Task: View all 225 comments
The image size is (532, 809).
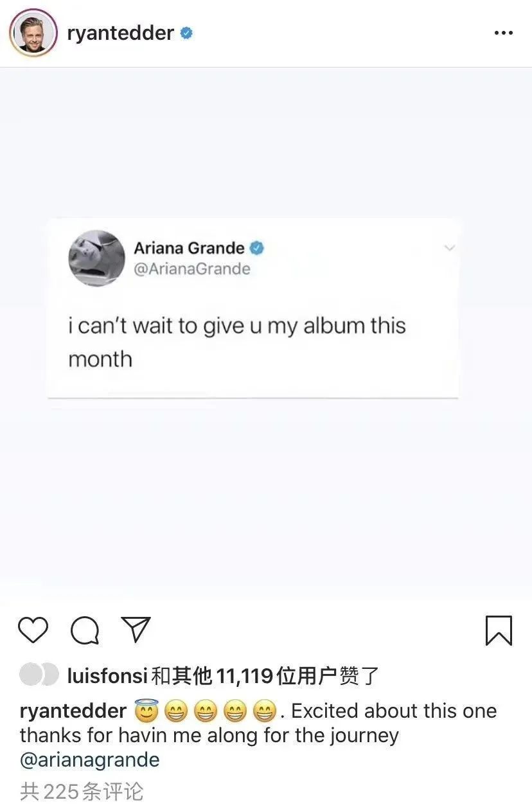Action: [x=82, y=791]
